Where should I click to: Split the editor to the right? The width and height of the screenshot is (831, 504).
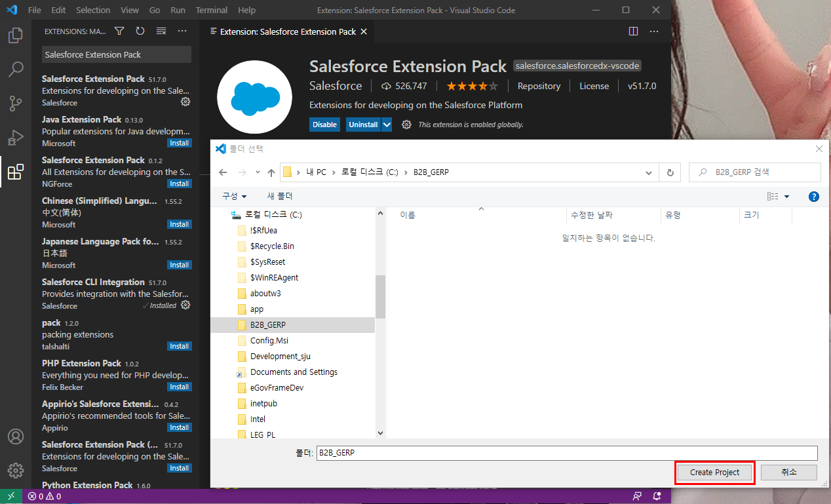click(633, 31)
